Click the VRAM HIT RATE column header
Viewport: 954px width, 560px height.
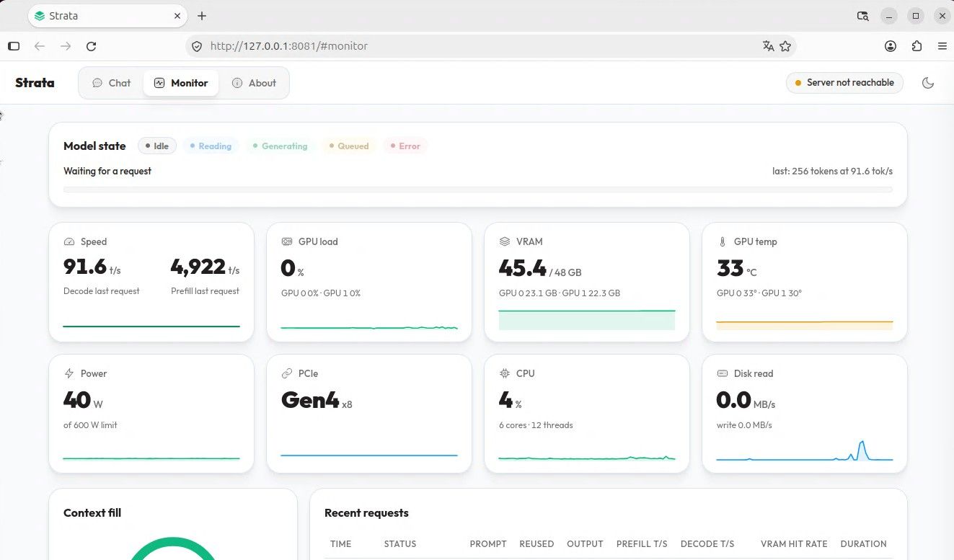pyautogui.click(x=794, y=544)
